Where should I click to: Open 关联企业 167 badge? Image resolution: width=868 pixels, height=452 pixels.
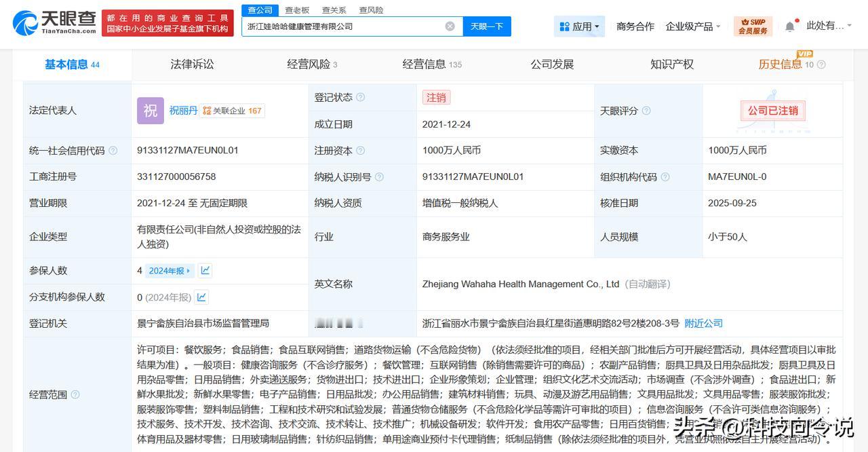tap(233, 111)
